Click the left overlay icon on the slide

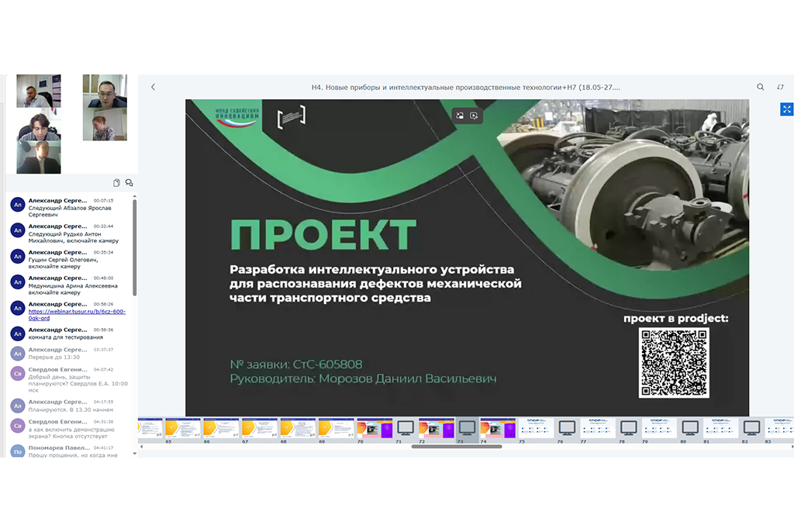pos(460,116)
